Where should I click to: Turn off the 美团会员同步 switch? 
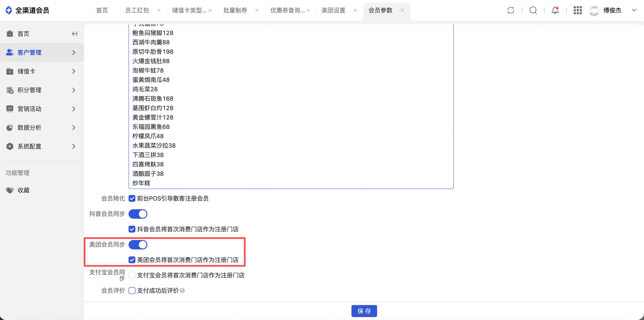coord(138,244)
